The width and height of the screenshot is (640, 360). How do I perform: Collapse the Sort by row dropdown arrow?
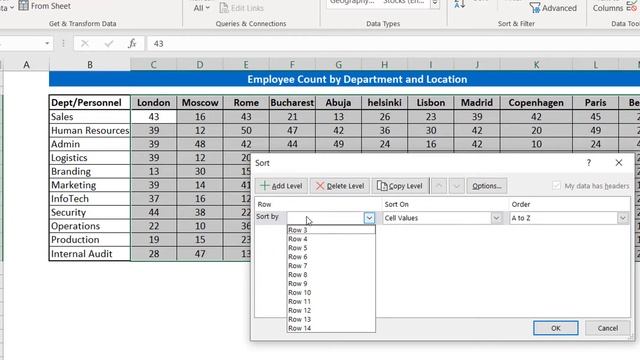click(x=369, y=218)
